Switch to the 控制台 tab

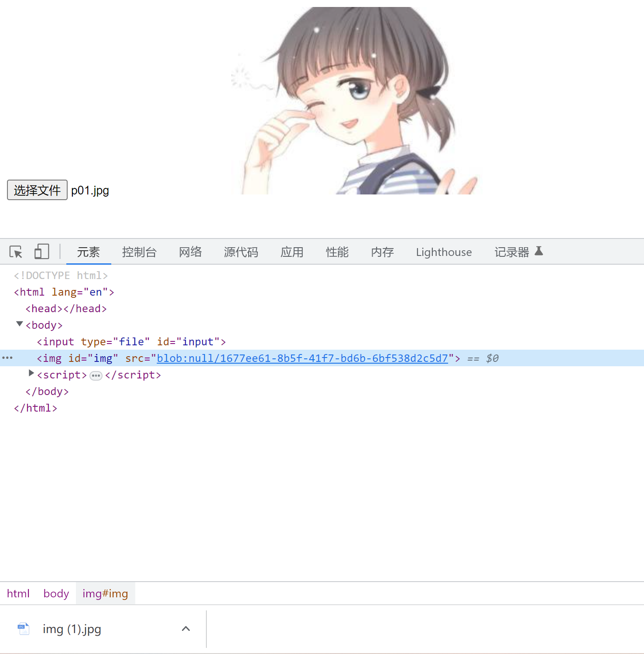pyautogui.click(x=139, y=252)
